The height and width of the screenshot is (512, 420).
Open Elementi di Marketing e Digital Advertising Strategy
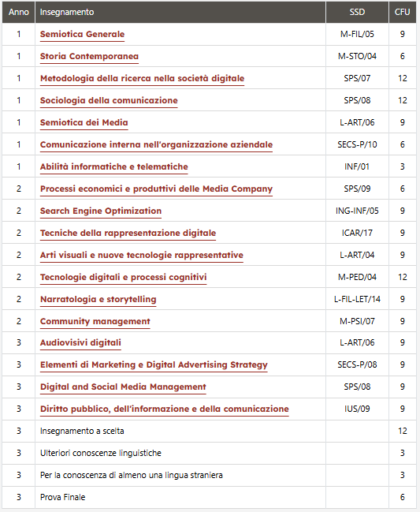154,365
